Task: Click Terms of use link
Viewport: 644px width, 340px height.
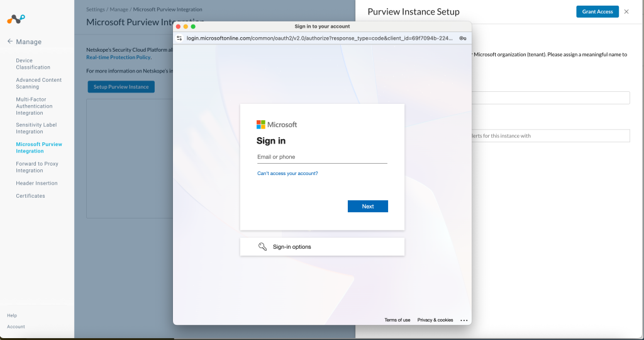Action: pyautogui.click(x=397, y=320)
